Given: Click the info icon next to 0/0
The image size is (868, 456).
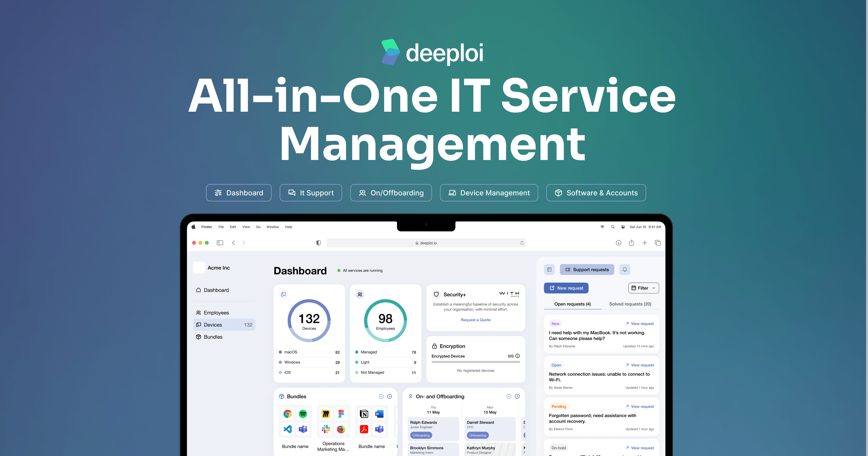Looking at the screenshot, I should click(x=518, y=356).
